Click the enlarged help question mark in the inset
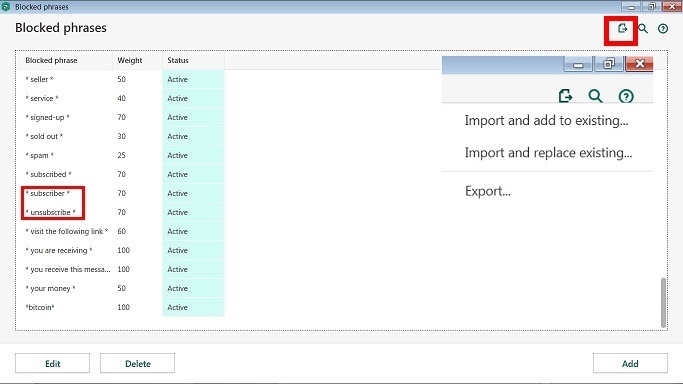This screenshot has width=683, height=384. point(626,96)
